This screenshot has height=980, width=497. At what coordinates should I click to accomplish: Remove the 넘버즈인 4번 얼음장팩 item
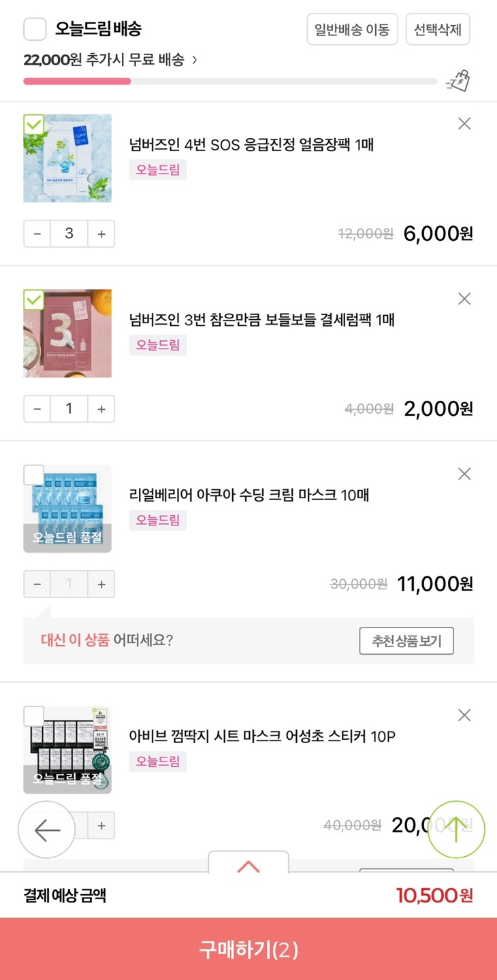click(464, 124)
